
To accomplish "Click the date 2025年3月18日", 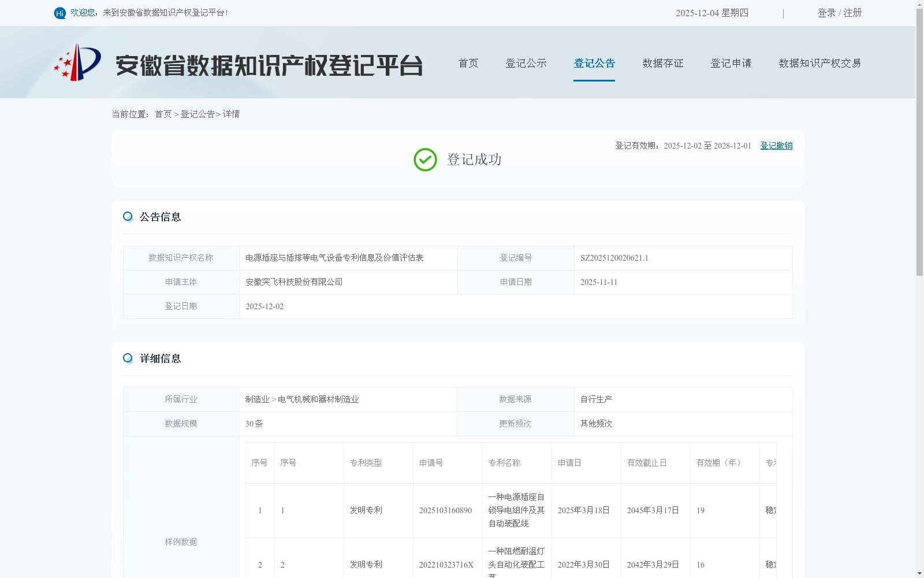I will click(x=584, y=510).
